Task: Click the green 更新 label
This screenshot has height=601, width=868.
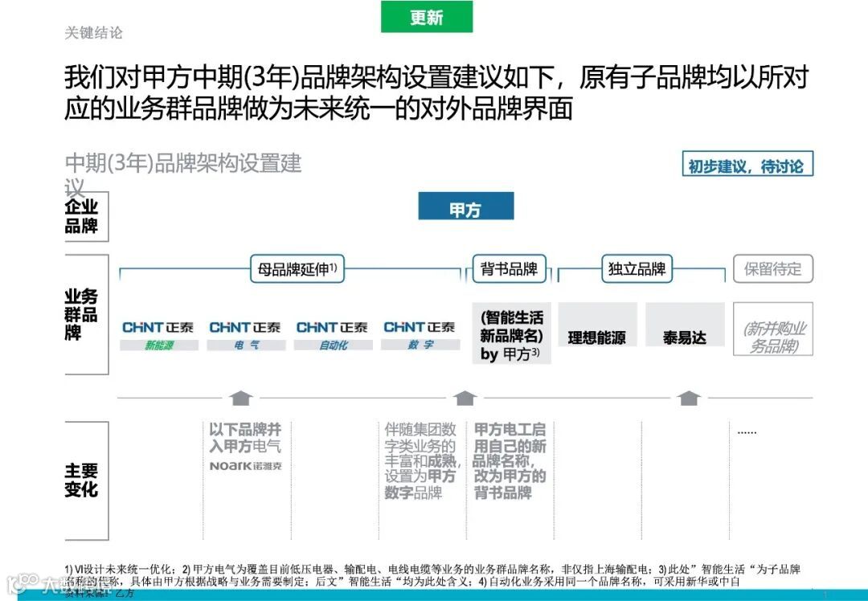Action: tap(426, 17)
